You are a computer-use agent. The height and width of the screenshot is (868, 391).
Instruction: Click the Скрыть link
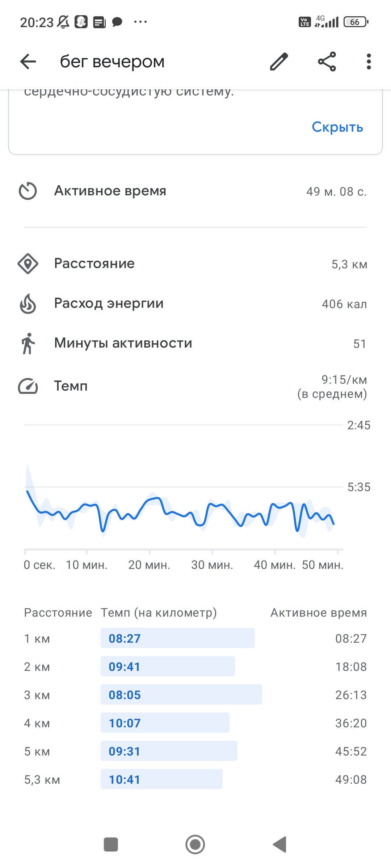[x=337, y=127]
